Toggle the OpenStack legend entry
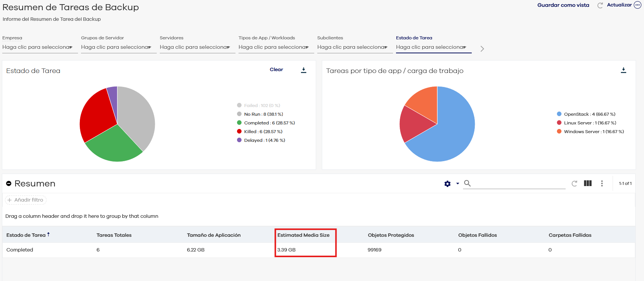Screen dimensions: 644x281 coord(589,114)
